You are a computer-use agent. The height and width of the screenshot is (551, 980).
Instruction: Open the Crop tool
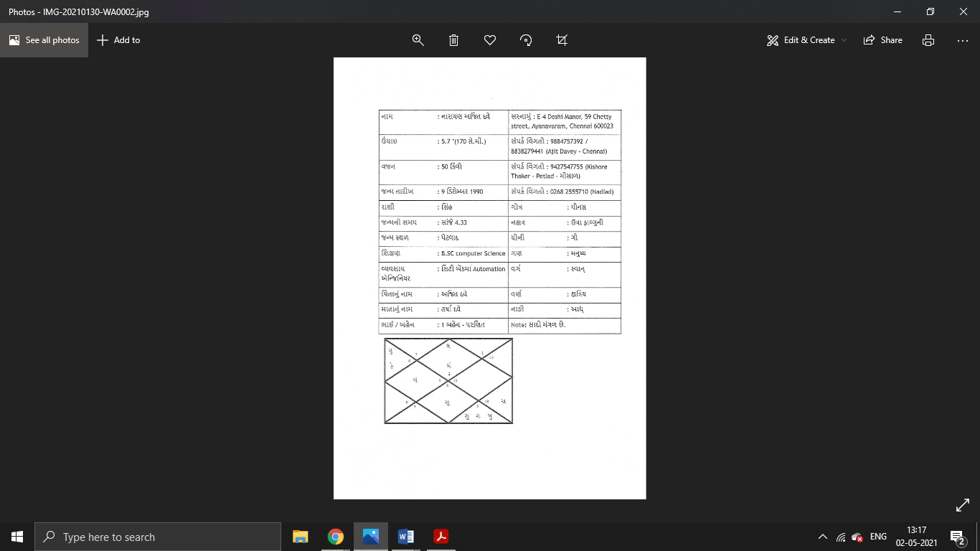click(562, 40)
